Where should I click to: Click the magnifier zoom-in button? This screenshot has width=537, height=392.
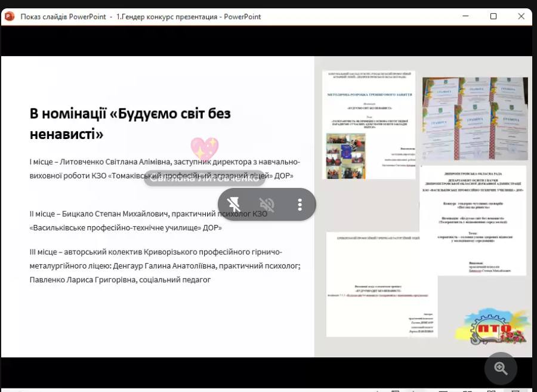[501, 368]
